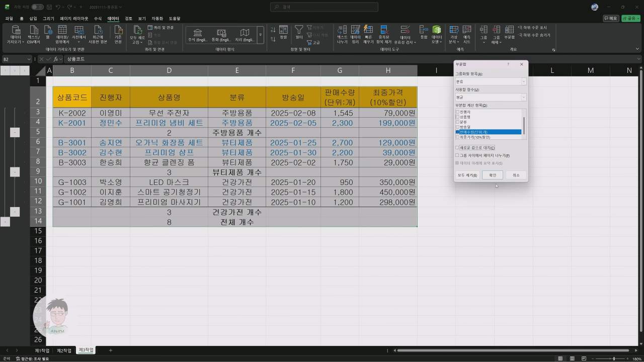Click the 주식 (Stocks) data type icon
Image resolution: width=644 pixels, height=362 pixels.
(198, 34)
